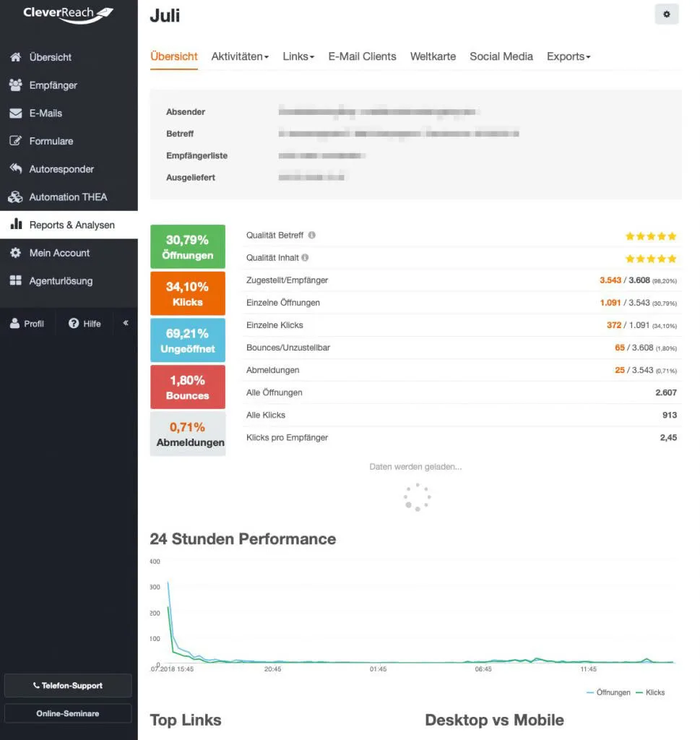Collapse the sidebar with double chevron
Image resolution: width=700 pixels, height=740 pixels.
click(126, 323)
